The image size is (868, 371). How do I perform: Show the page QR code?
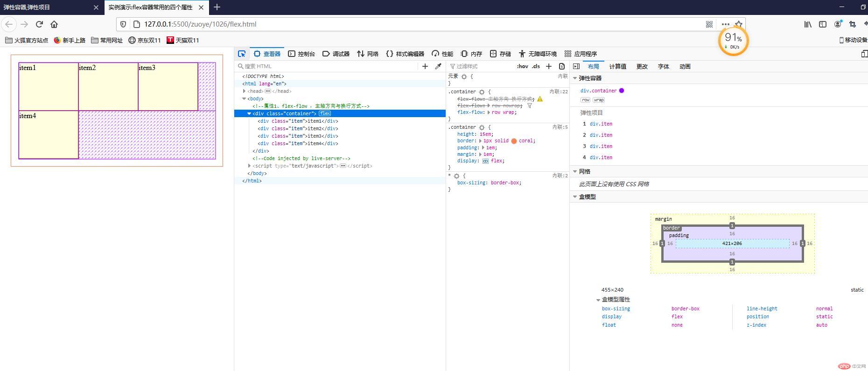(709, 24)
